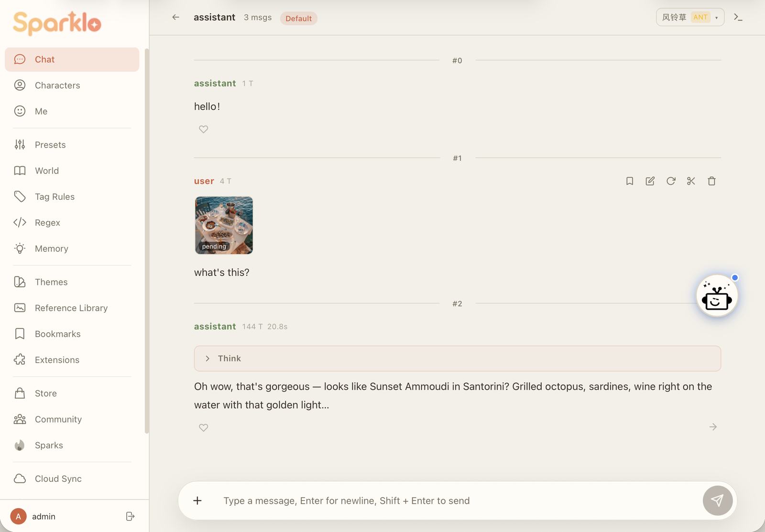Viewport: 765px width, 532px height.
Task: Click the Reference Library image icon
Action: (x=20, y=308)
